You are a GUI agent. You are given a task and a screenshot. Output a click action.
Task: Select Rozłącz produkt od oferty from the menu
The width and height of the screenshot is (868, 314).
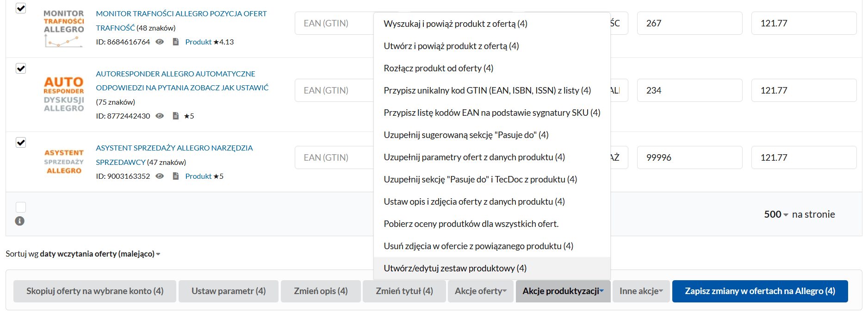(438, 68)
